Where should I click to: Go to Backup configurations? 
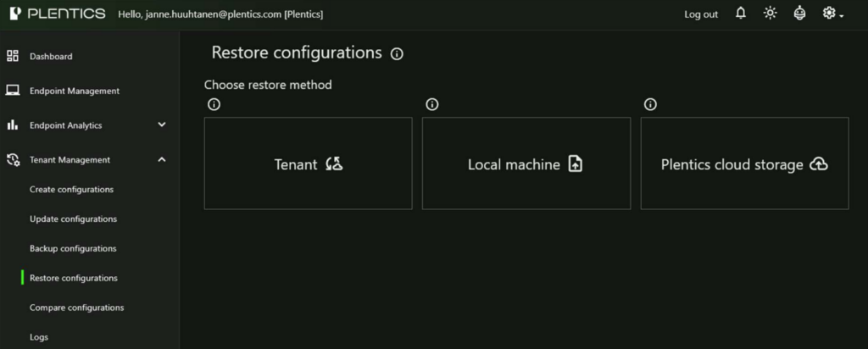click(73, 248)
